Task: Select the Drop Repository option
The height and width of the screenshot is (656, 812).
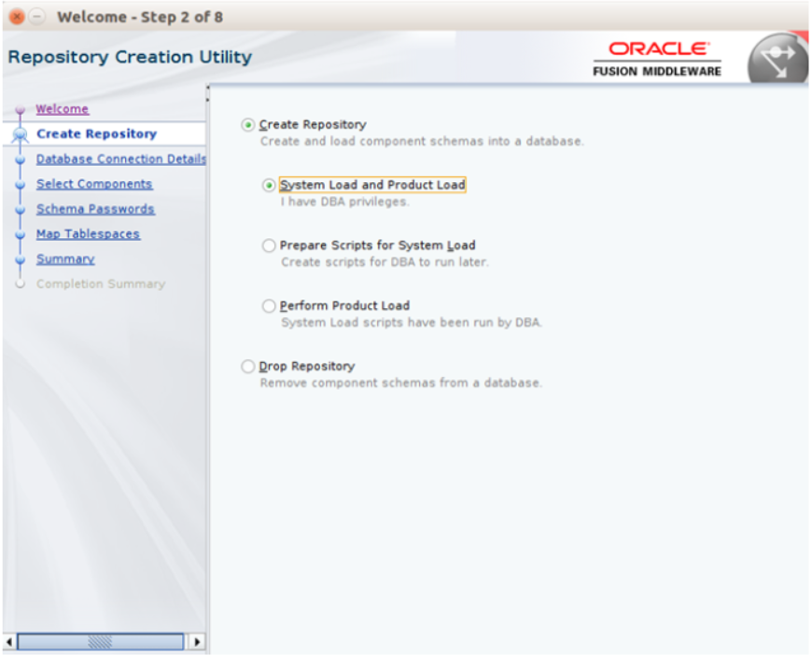Action: [247, 366]
